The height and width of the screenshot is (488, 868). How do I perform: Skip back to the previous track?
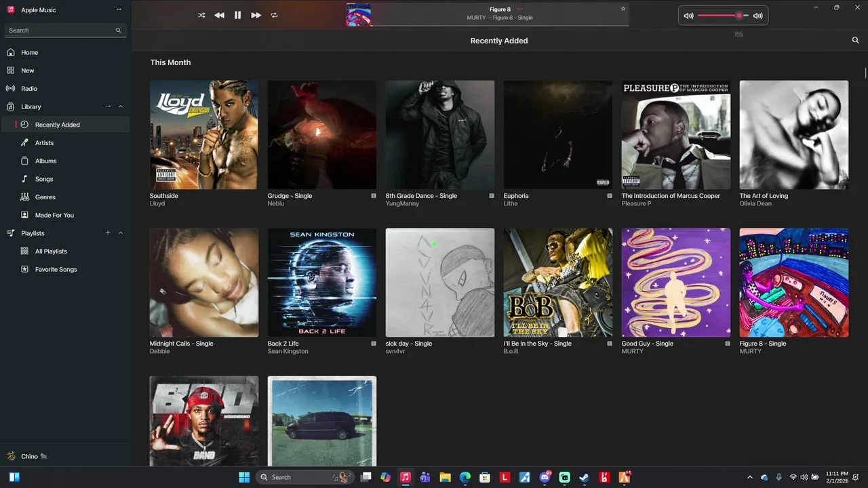click(219, 15)
